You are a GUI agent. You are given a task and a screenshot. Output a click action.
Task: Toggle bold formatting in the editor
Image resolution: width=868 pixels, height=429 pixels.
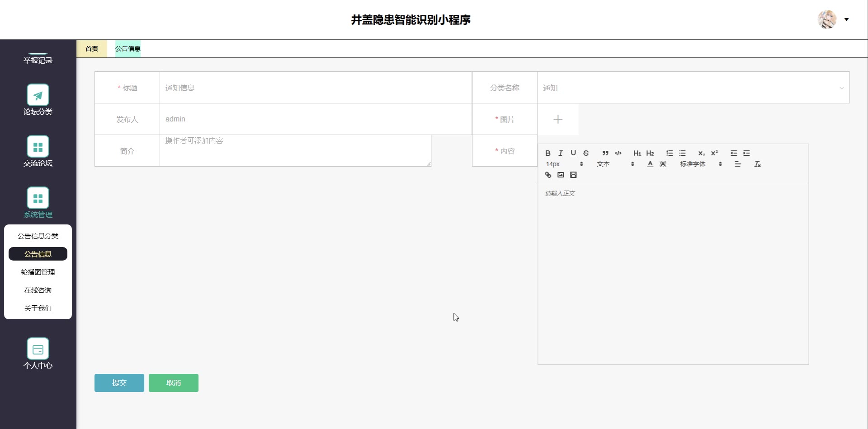point(547,153)
